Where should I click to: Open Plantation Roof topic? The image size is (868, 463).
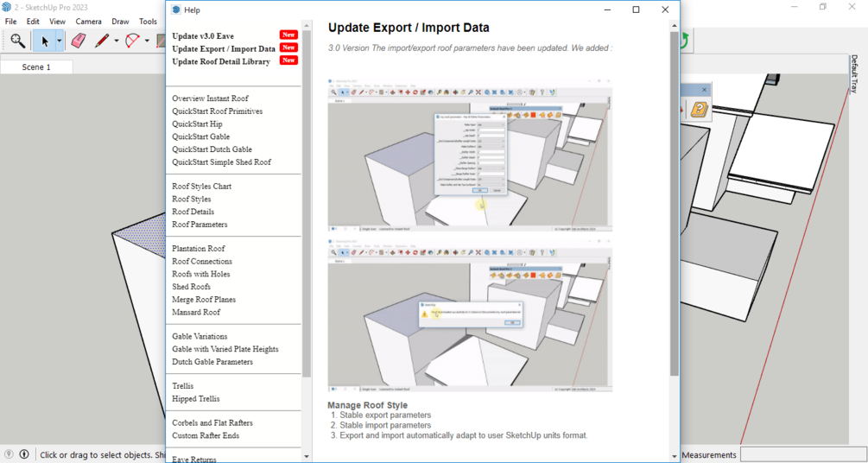[x=199, y=249]
